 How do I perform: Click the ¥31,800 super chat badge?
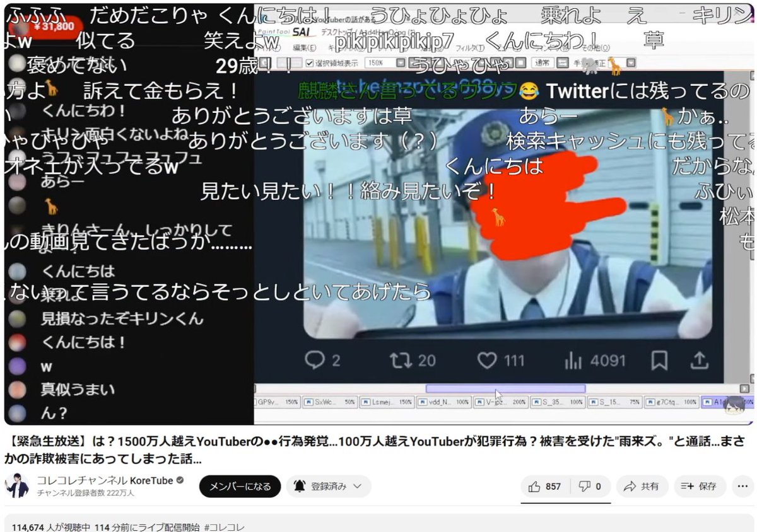46,26
